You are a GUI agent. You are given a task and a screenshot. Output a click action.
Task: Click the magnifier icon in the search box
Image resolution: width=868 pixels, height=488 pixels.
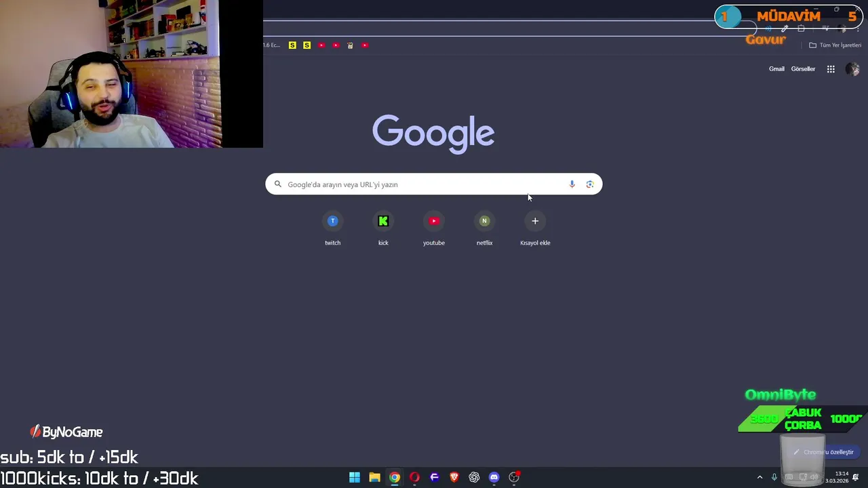pos(277,184)
